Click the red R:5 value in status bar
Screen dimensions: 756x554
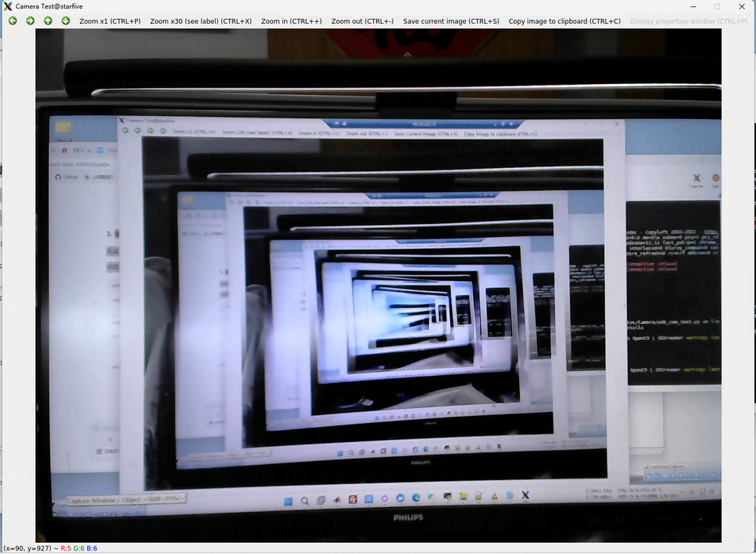65,548
